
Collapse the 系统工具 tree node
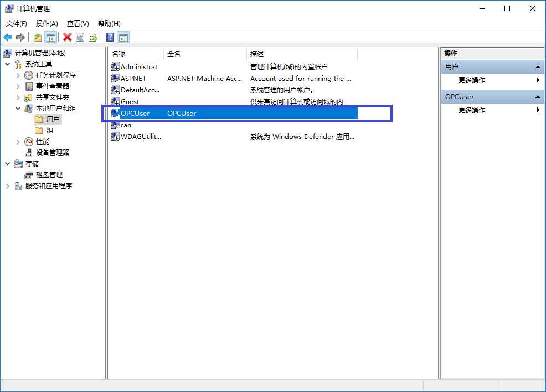pyautogui.click(x=7, y=64)
